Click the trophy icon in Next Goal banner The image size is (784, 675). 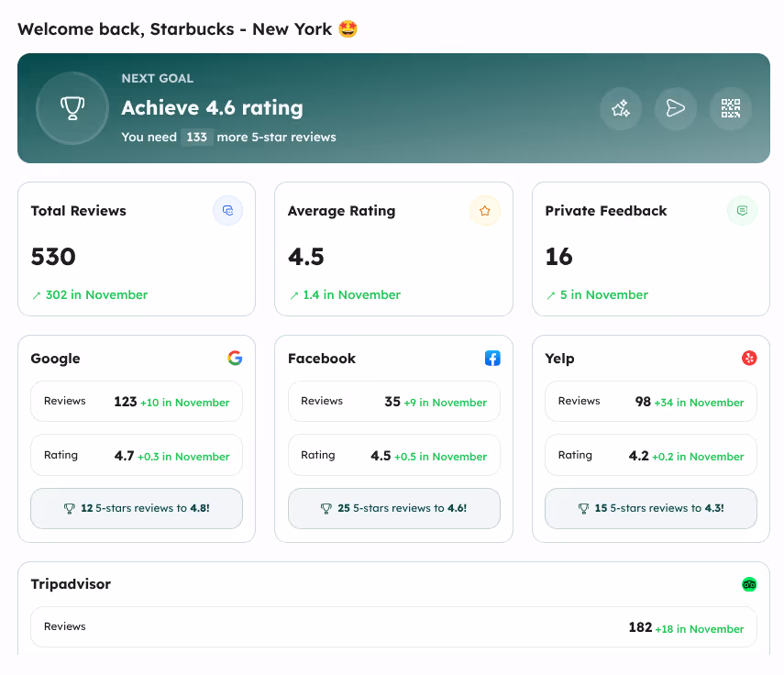[72, 108]
